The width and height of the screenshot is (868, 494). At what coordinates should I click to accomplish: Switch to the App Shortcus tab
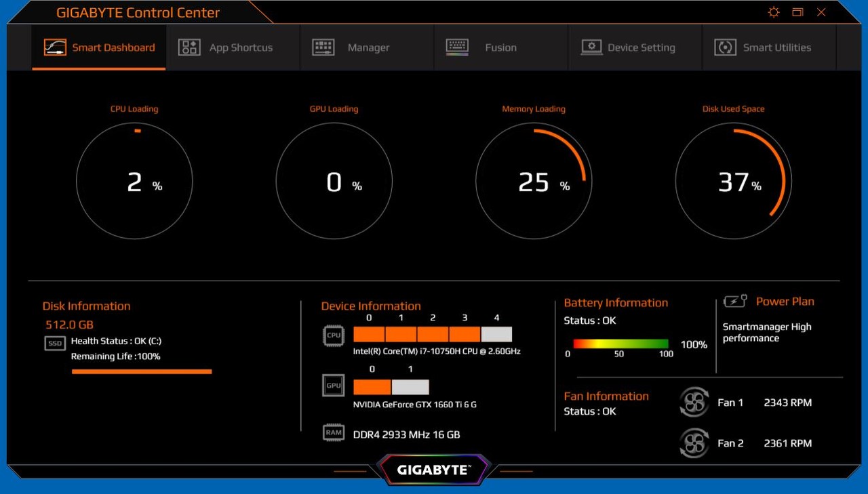click(x=226, y=47)
